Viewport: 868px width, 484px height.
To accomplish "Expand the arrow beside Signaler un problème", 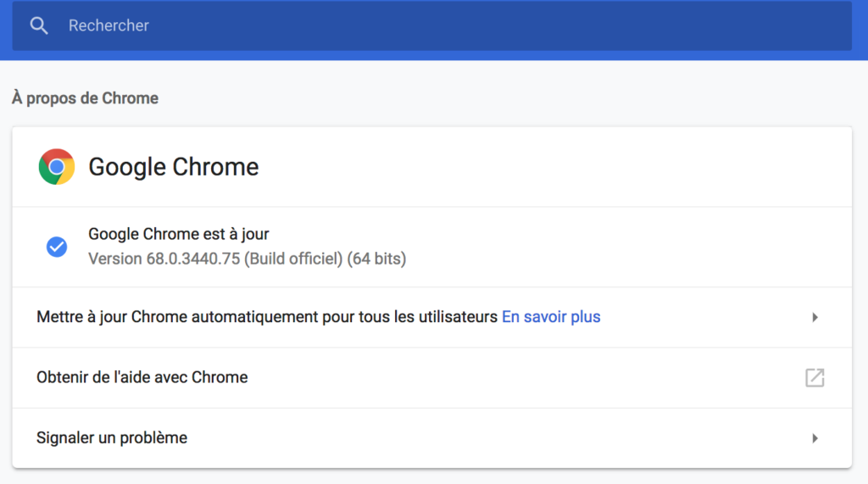I will (815, 438).
